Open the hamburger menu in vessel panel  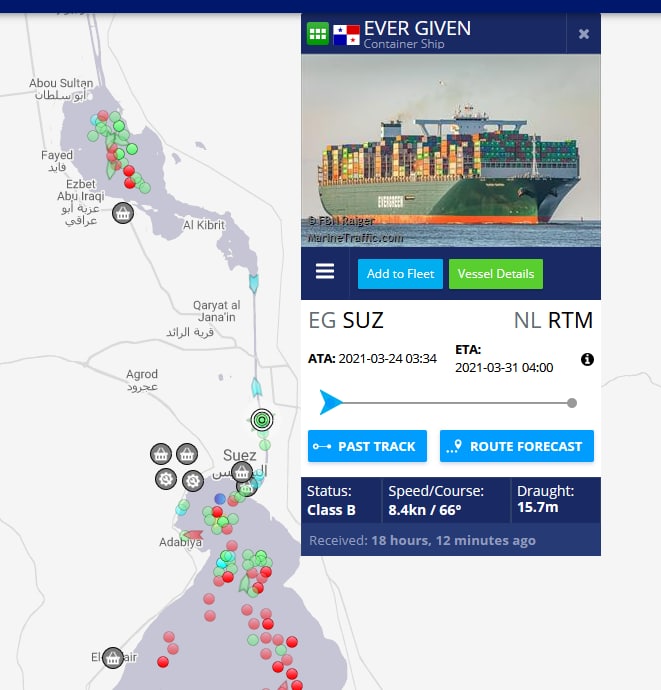(x=325, y=271)
